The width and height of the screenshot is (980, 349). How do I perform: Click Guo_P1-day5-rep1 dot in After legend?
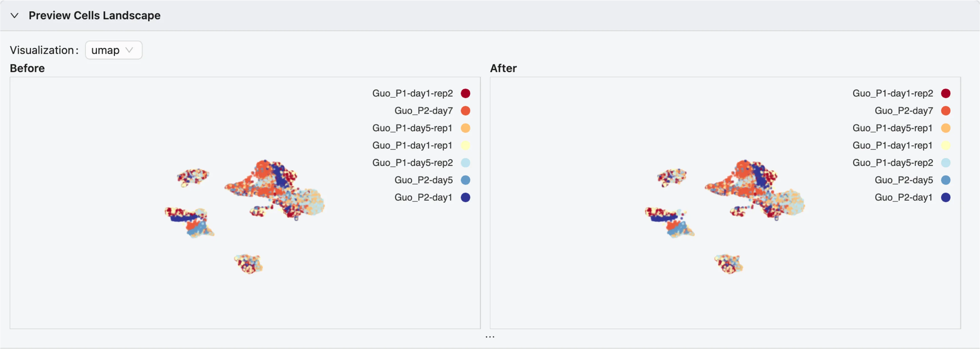(x=945, y=128)
